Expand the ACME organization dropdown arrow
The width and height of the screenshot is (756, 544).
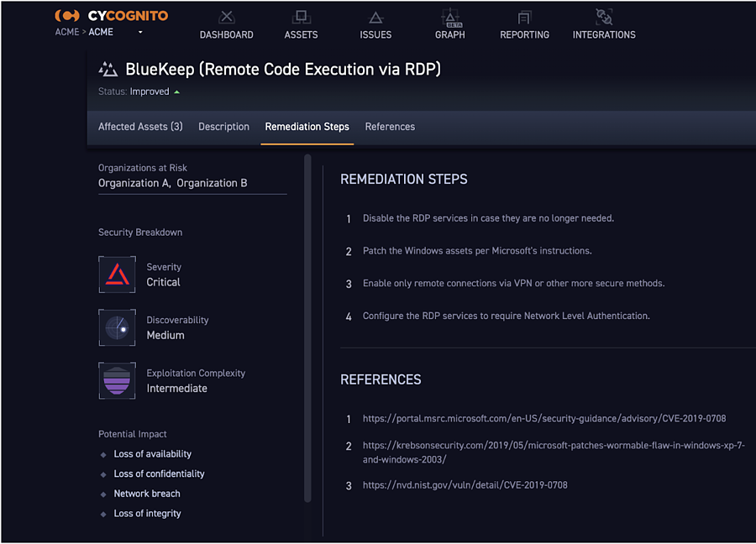[140, 33]
